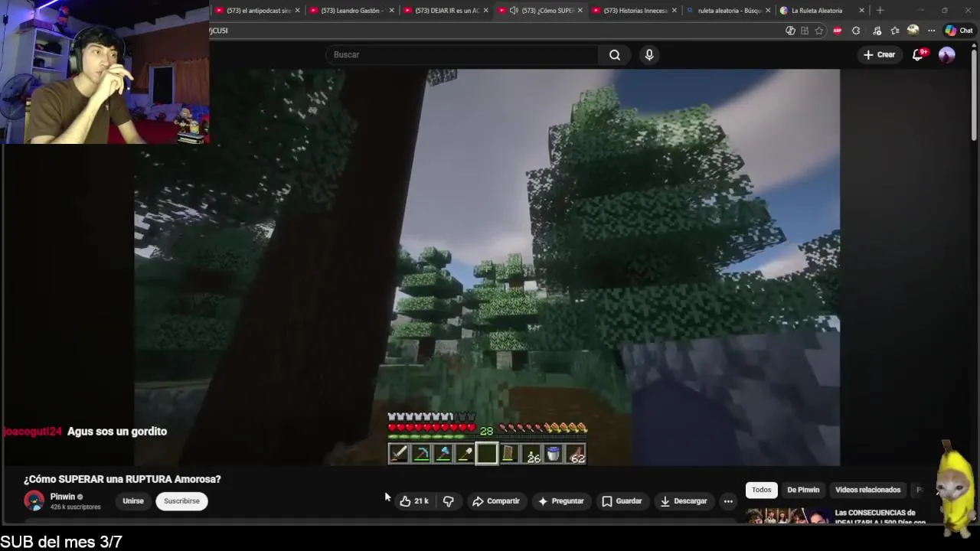
Task: Open the browser favorites list icon
Action: pos(894,31)
